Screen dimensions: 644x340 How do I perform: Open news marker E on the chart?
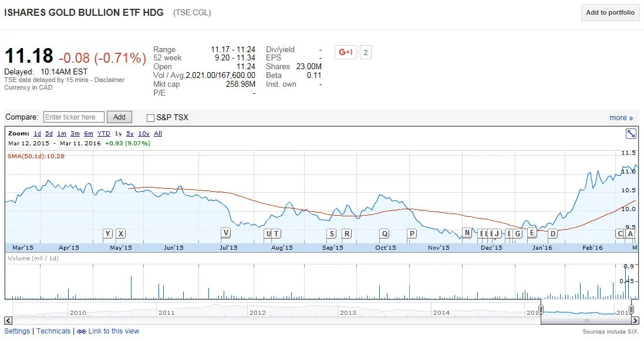point(532,233)
